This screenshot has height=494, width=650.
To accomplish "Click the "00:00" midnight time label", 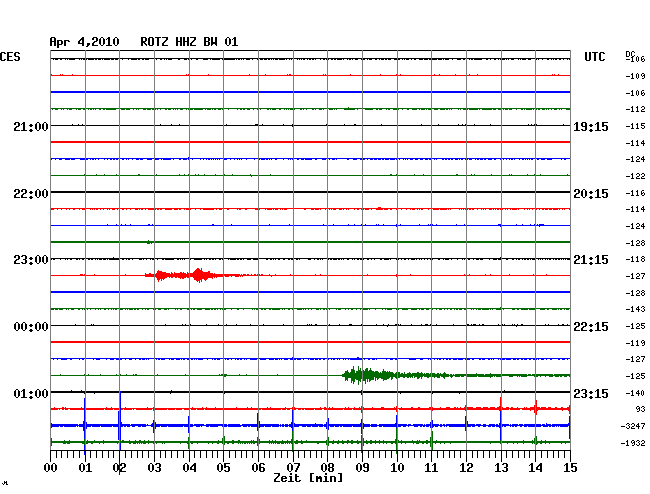I will [31, 327].
